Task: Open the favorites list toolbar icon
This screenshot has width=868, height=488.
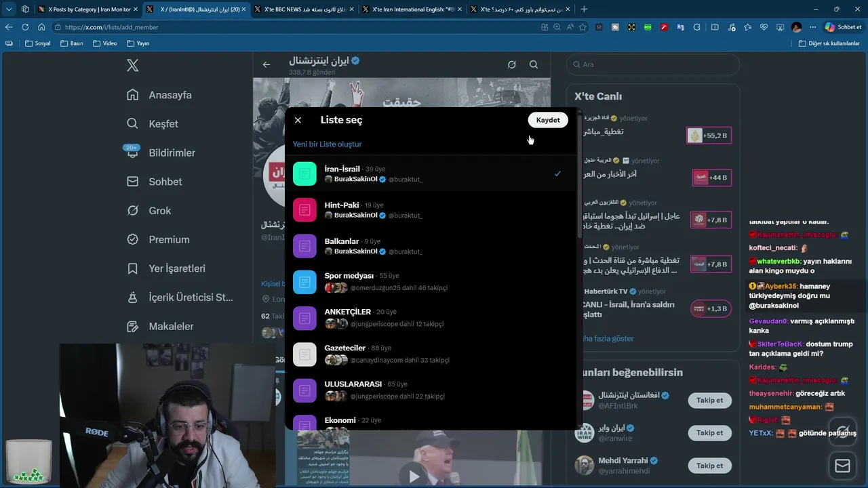Action: tap(747, 27)
